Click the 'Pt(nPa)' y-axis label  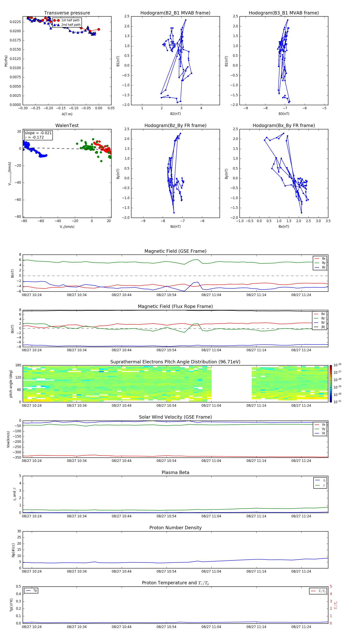6,61
